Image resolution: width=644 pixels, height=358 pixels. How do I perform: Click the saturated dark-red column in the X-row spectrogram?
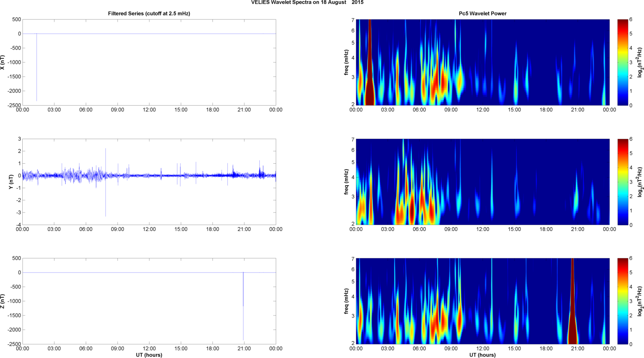pyautogui.click(x=370, y=63)
